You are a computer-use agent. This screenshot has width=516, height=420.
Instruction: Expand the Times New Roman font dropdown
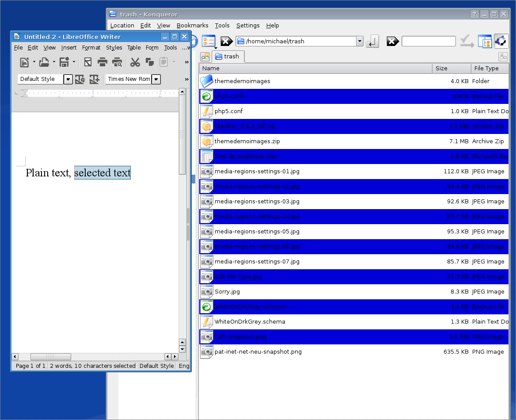click(156, 80)
